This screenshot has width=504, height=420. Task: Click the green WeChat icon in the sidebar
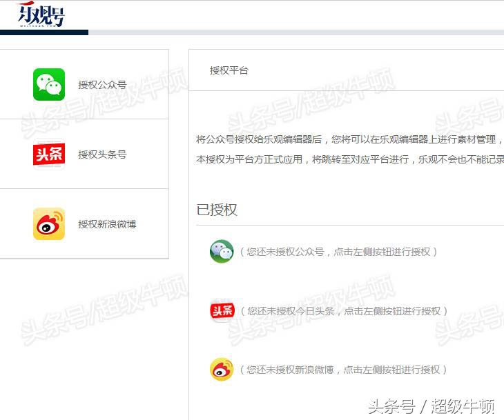coord(49,84)
